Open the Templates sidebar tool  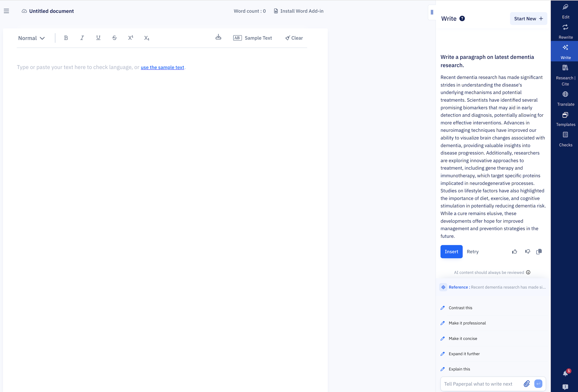pyautogui.click(x=565, y=119)
